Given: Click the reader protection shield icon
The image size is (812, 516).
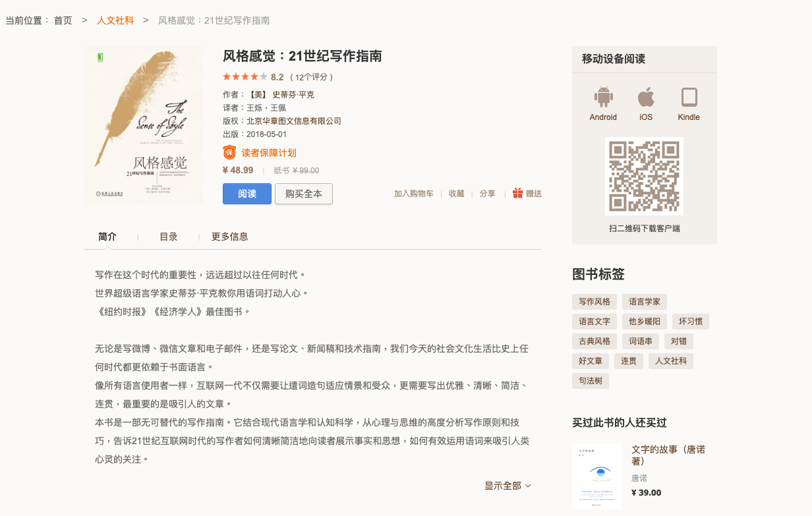Looking at the screenshot, I should [x=229, y=153].
